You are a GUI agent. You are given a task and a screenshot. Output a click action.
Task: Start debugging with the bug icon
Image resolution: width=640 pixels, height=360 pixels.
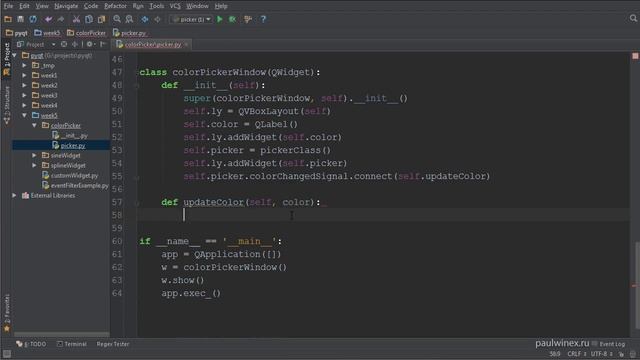click(x=232, y=19)
